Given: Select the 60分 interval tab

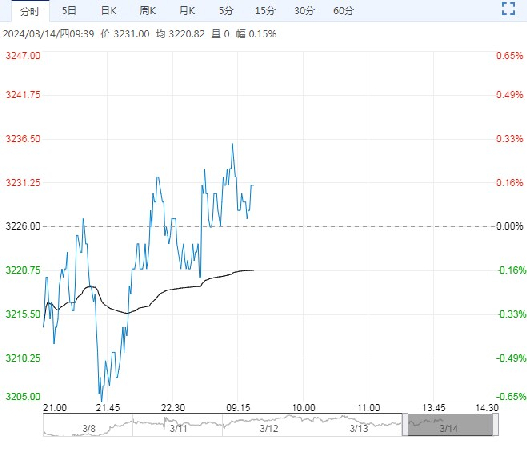Looking at the screenshot, I should (x=343, y=11).
